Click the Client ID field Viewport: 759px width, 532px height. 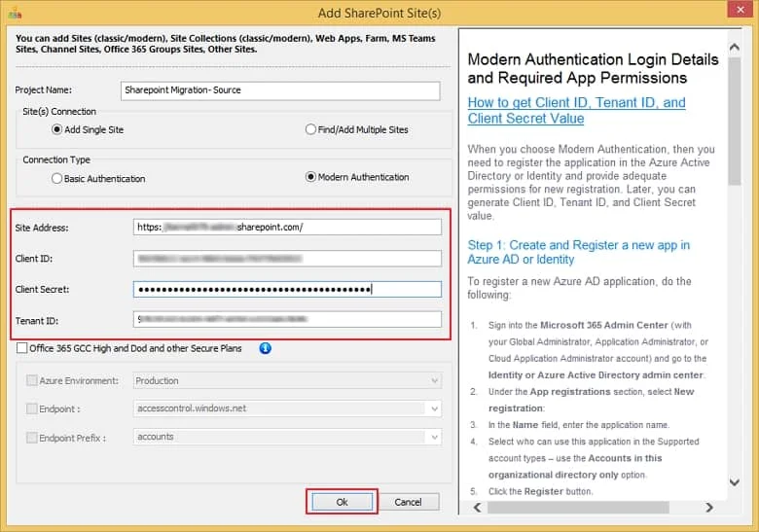pyautogui.click(x=287, y=259)
